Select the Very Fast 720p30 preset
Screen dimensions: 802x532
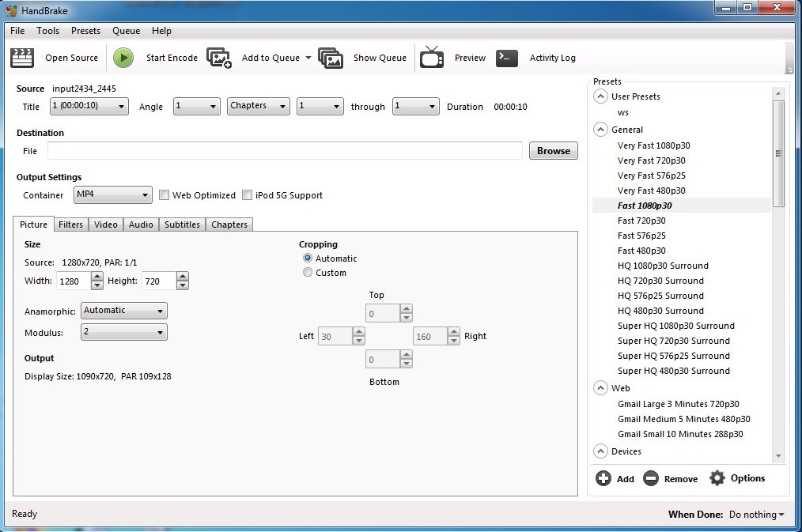[651, 160]
